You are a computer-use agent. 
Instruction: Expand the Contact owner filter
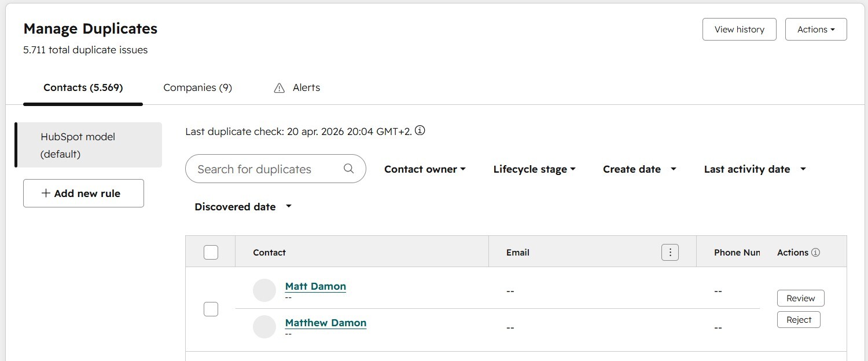(425, 169)
